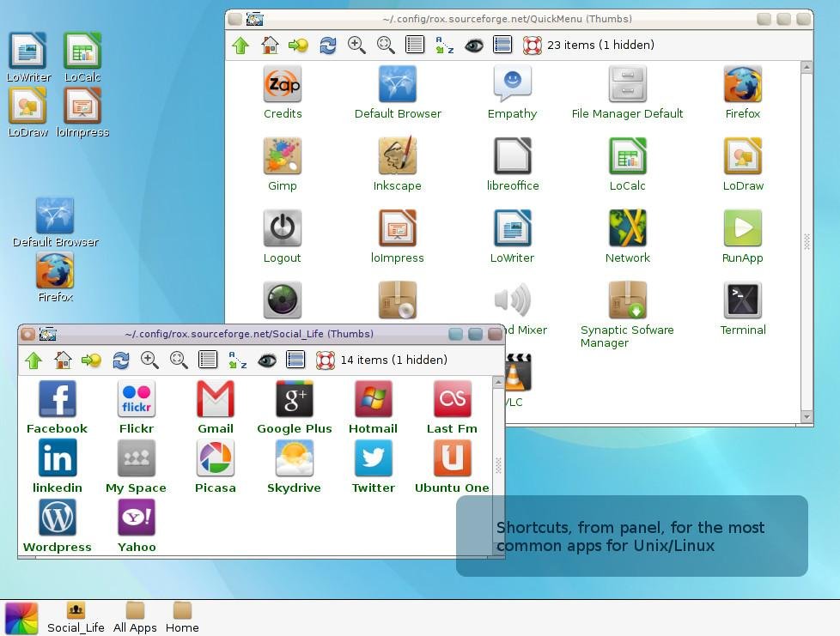The width and height of the screenshot is (840, 636).
Task: Open the Ubuntu One shortcut
Action: [x=452, y=458]
